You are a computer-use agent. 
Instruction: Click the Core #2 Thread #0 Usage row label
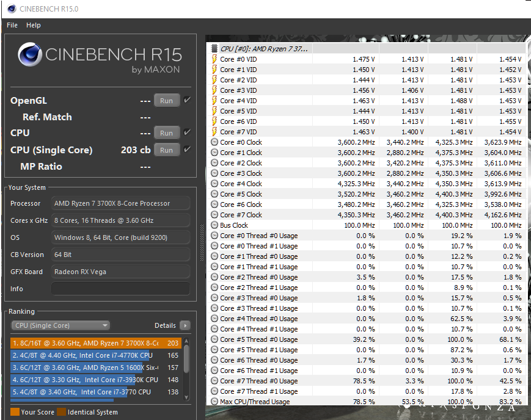point(258,277)
